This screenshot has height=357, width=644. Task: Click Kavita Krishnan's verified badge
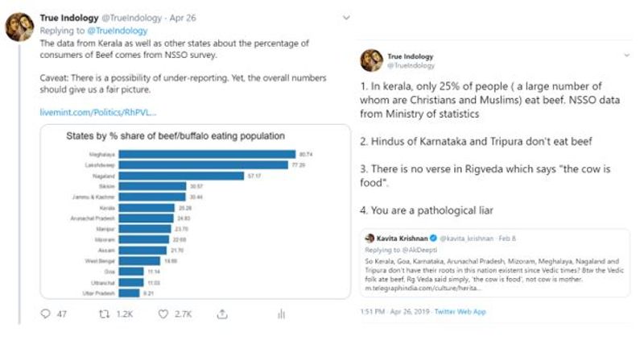click(x=432, y=239)
